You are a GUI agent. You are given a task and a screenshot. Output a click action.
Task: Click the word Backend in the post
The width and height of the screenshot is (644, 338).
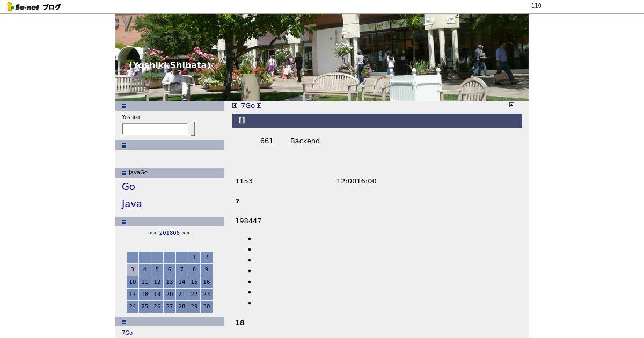pos(305,141)
